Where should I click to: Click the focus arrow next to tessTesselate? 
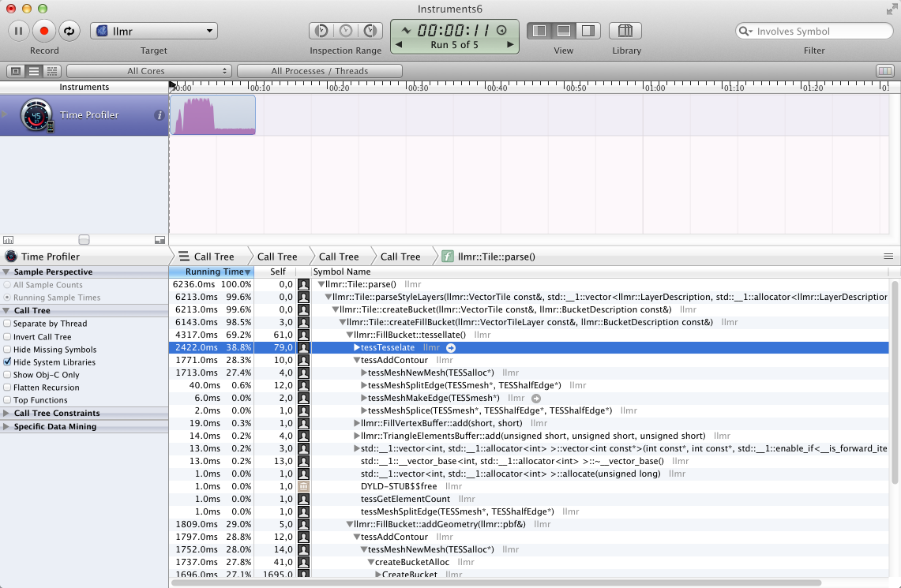tap(450, 348)
